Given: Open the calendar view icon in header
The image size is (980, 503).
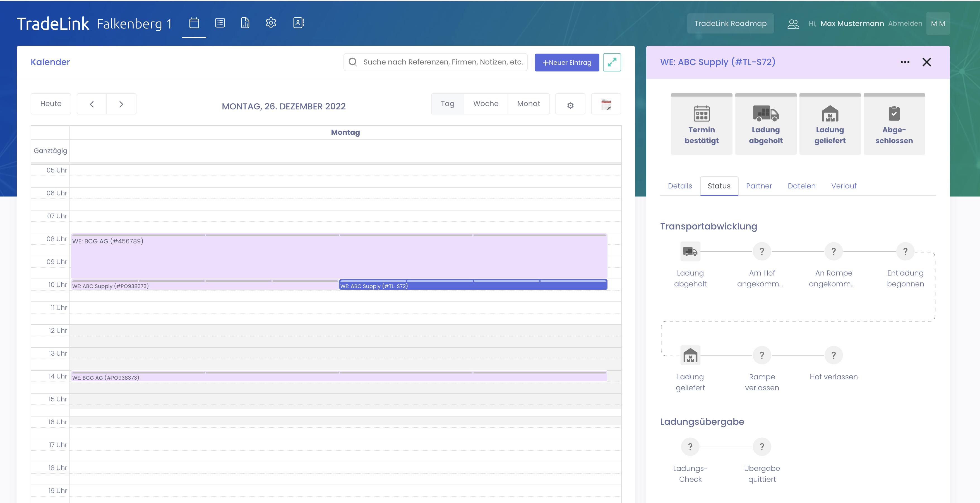Looking at the screenshot, I should coord(194,23).
